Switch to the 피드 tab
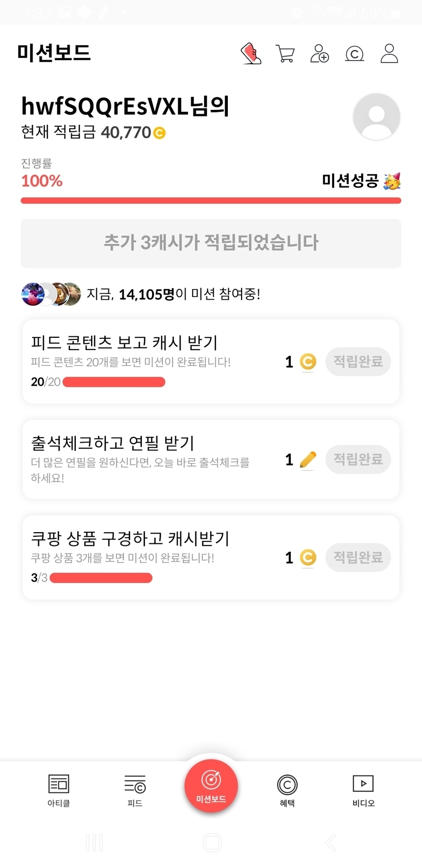This screenshot has height=868, width=422. pyautogui.click(x=135, y=790)
